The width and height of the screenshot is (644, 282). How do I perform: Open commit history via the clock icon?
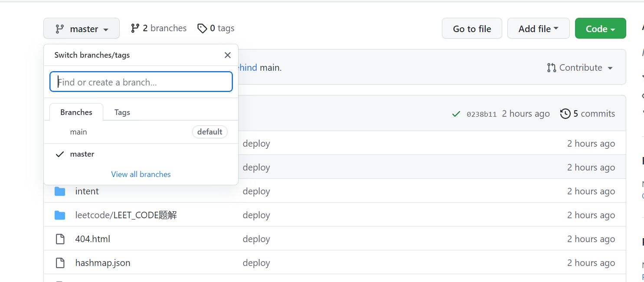pos(565,114)
